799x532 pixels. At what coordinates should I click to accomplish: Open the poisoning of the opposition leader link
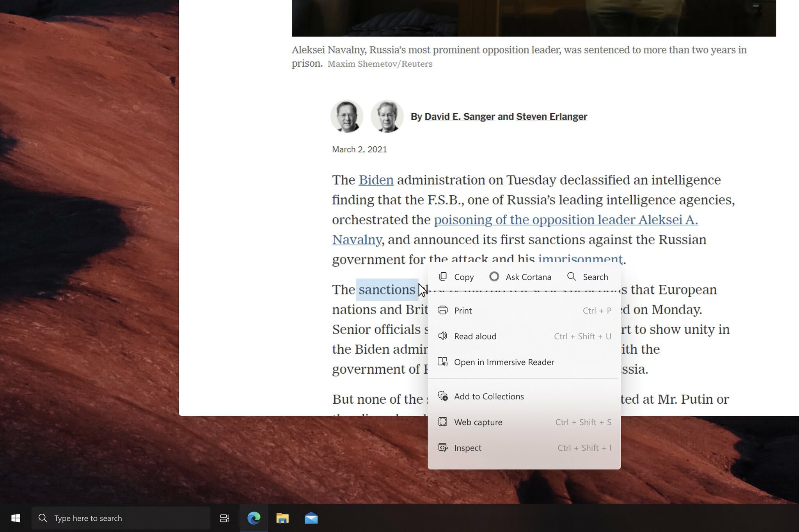click(x=566, y=220)
